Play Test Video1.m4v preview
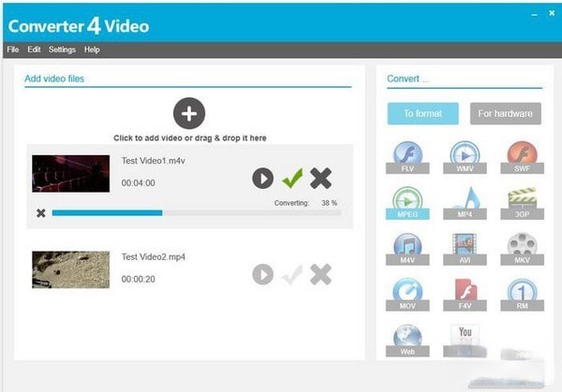The width and height of the screenshot is (562, 392). click(262, 179)
